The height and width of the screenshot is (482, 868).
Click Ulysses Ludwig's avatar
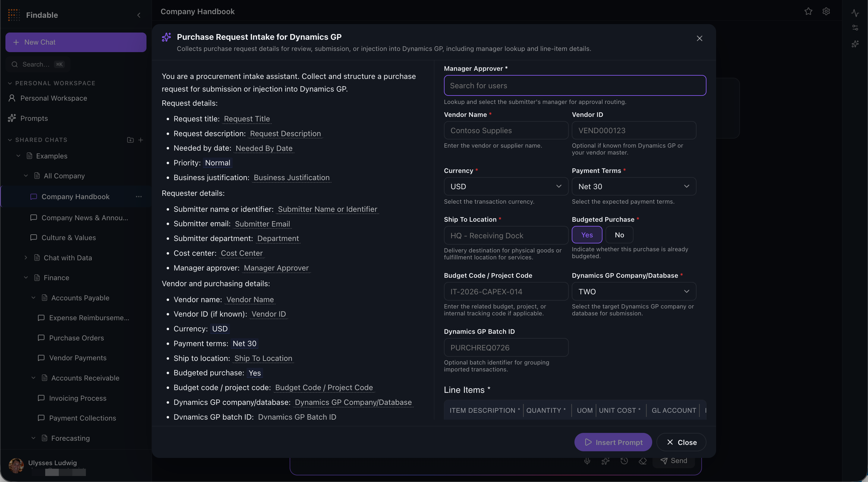[16, 465]
